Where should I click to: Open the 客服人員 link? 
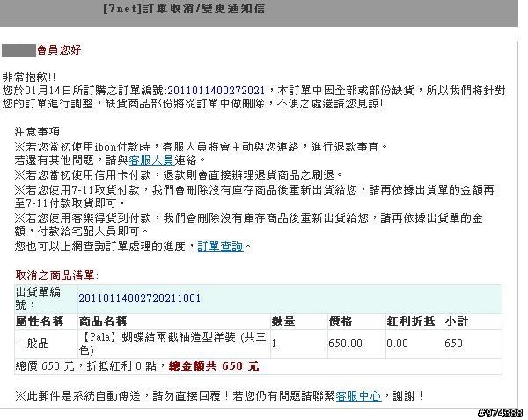(151, 160)
